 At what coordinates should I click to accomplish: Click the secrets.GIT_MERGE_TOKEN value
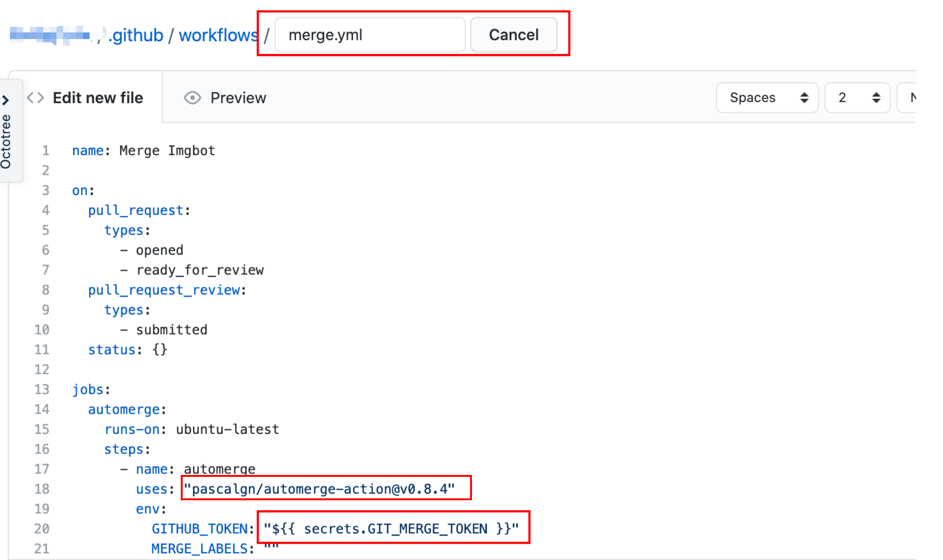(391, 529)
